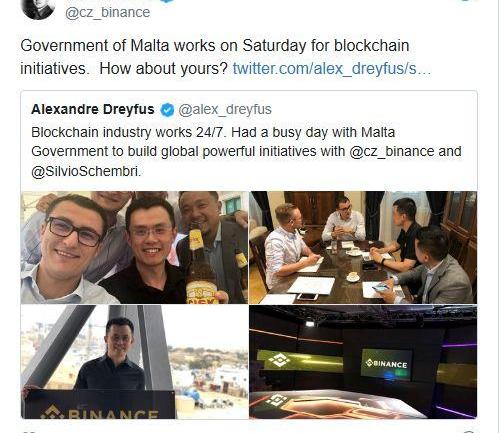Click the @alex_dreyfus handle in the quoted tweet
This screenshot has height=433, width=499.
[x=225, y=110]
